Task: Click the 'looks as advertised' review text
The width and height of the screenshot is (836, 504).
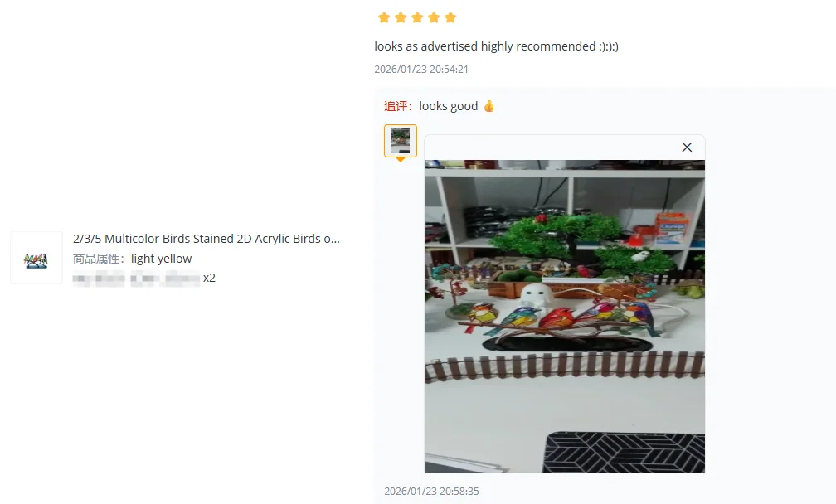Action: point(496,46)
